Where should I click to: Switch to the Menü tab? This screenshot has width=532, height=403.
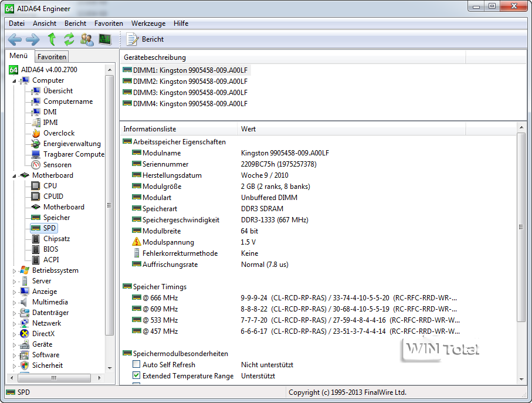19,56
